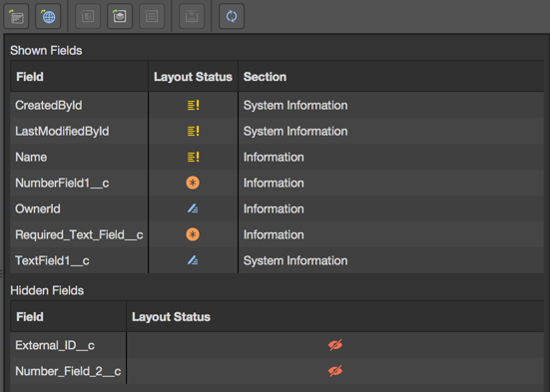This screenshot has height=392, width=550.
Task: Select the Required_Text_Field__c field
Action: tap(79, 234)
